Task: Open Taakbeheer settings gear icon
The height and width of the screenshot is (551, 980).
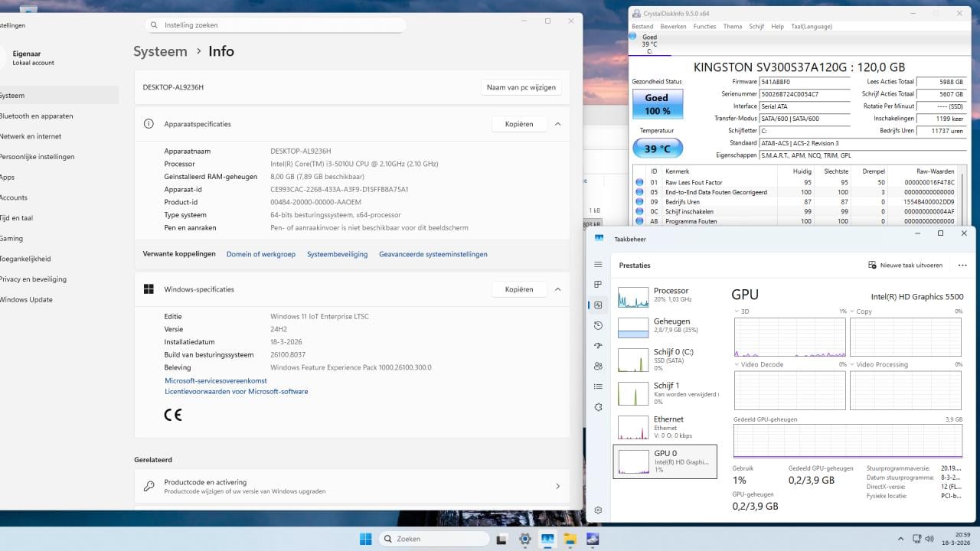Action: point(598,510)
